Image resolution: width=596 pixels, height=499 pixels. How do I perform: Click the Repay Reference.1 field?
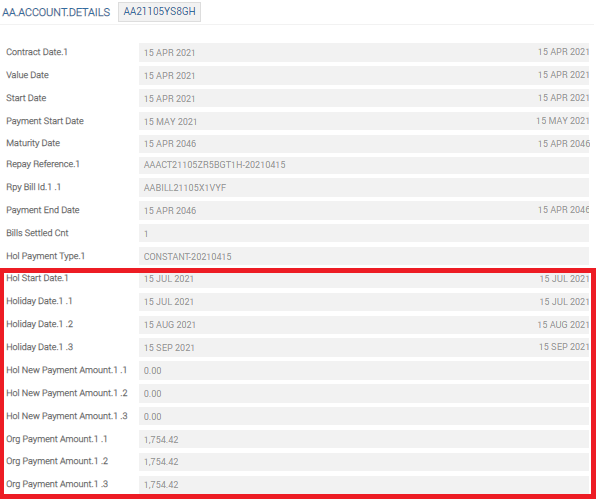pos(364,165)
